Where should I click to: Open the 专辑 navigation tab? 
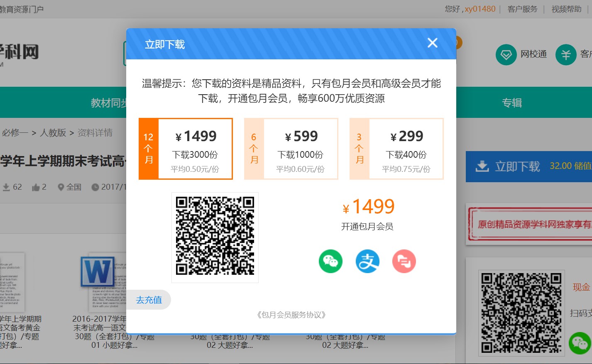coord(512,103)
